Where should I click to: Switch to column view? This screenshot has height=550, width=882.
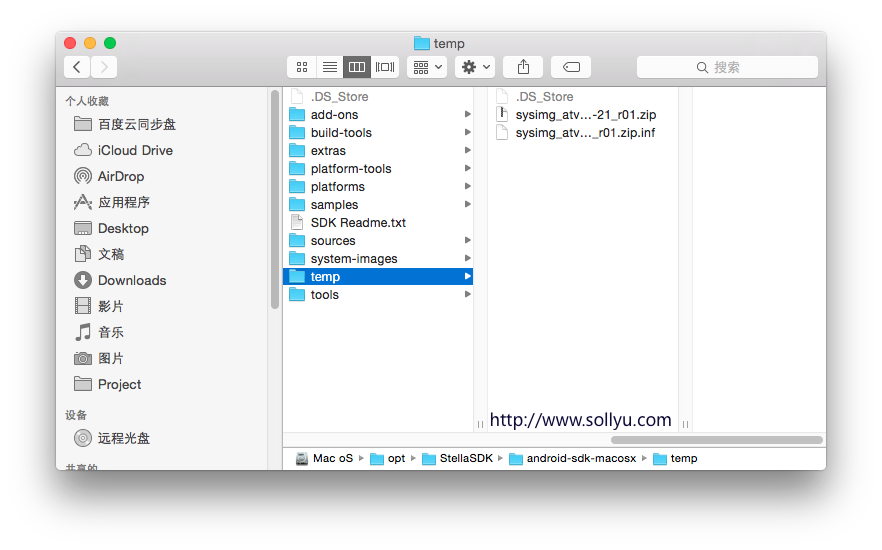tap(357, 67)
